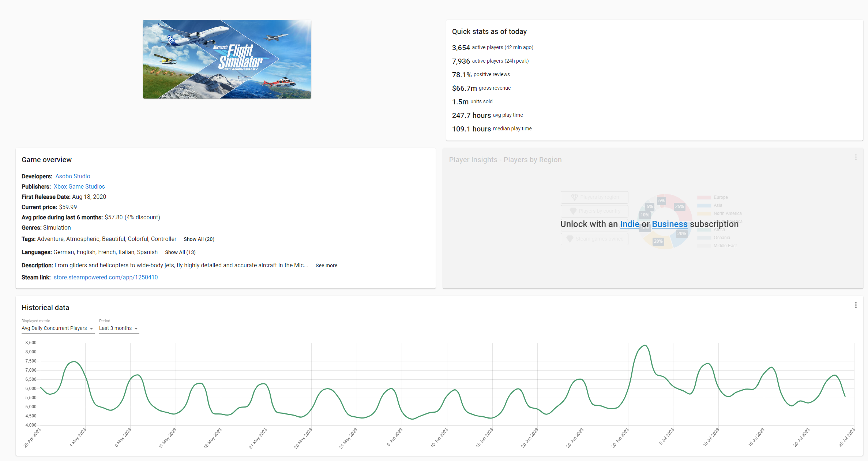Click the Players by country button
The width and height of the screenshot is (868, 461).
(594, 211)
